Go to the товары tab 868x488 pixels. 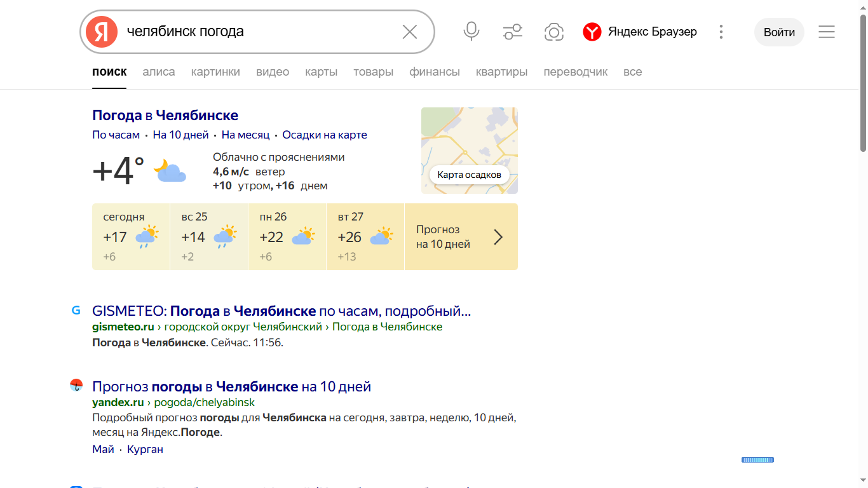click(x=374, y=72)
